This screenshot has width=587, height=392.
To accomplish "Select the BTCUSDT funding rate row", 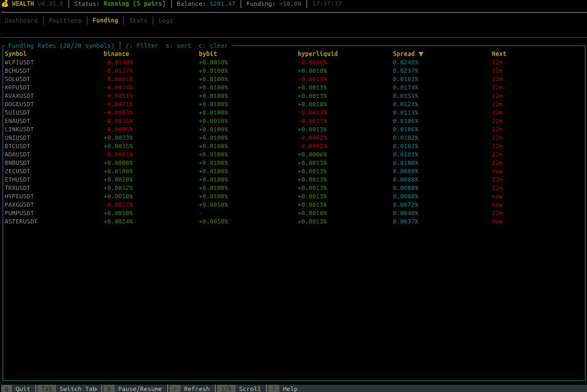I will pyautogui.click(x=17, y=146).
